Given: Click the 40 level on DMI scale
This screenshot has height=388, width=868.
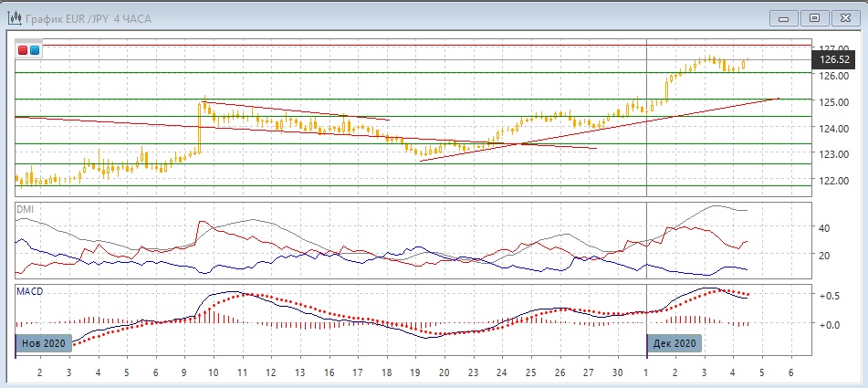Looking at the screenshot, I should tap(823, 228).
